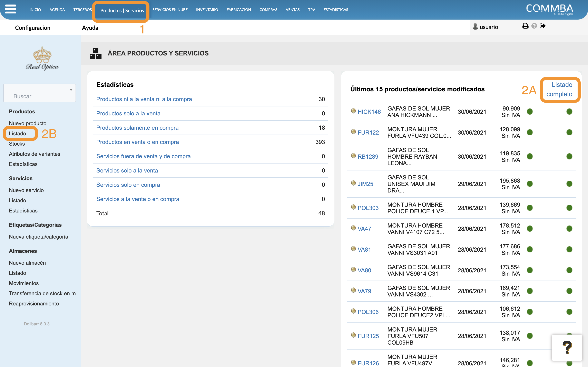Open the Ayuda menu
The image size is (588, 367).
[90, 28]
